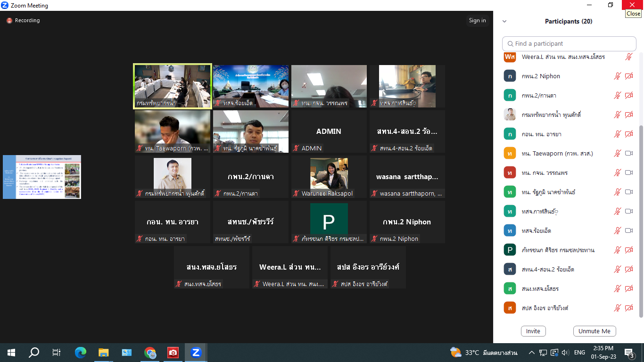Toggle camera icon for ทน. รัฐภูมิ นาคขำพันธ์
The width and height of the screenshot is (644, 362).
pos(628,192)
